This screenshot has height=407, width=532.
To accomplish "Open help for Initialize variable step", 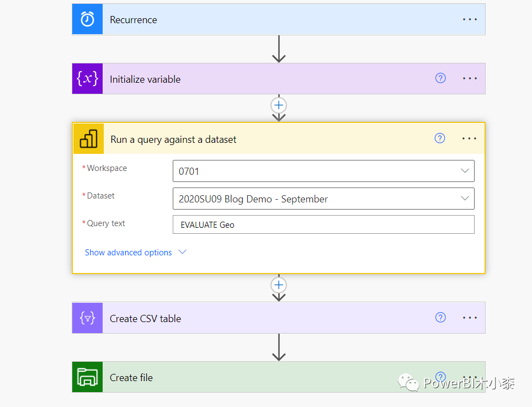I will coord(440,78).
